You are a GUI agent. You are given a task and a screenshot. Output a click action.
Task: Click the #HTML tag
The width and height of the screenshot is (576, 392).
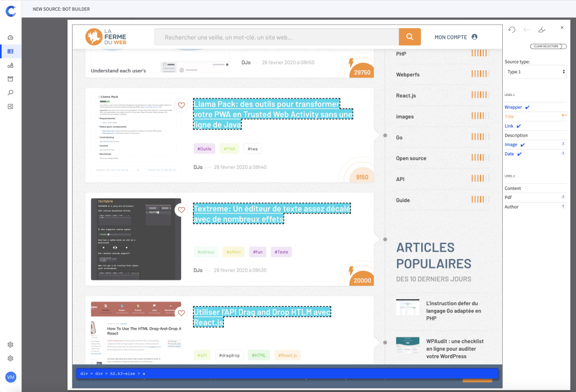click(259, 355)
